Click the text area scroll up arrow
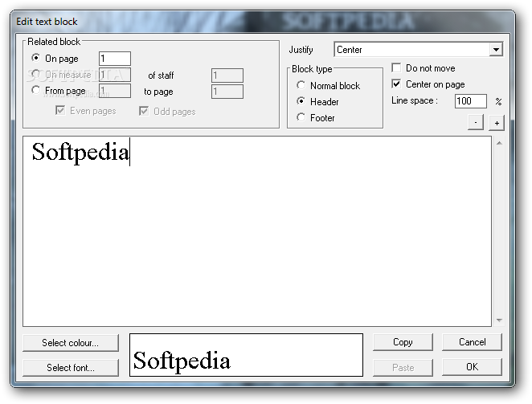The width and height of the screenshot is (532, 404). pos(499,143)
